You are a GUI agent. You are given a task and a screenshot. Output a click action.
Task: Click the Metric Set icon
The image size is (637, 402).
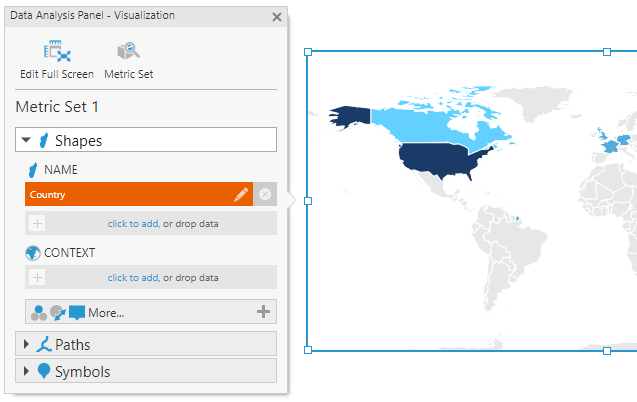click(x=128, y=52)
